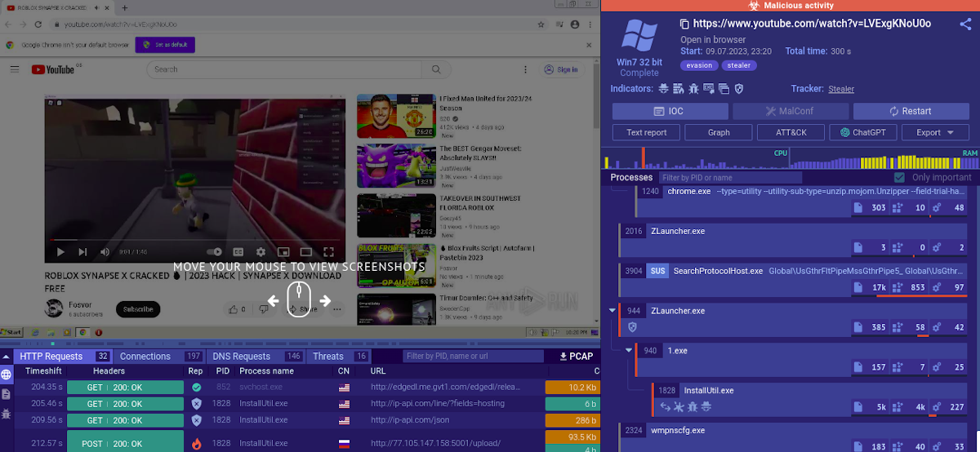Open the MalConf view
This screenshot has width=980, height=452.
click(x=790, y=111)
